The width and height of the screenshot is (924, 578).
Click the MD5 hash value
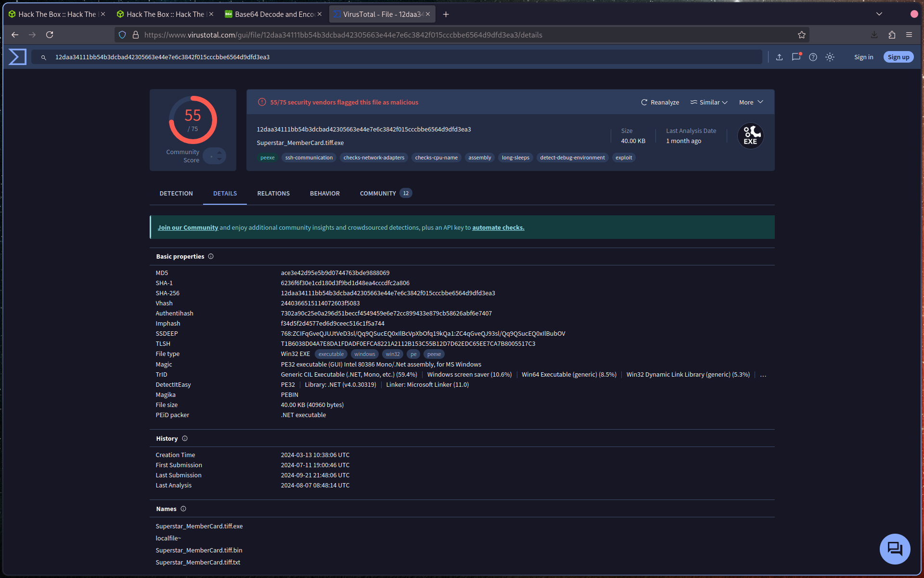(335, 273)
